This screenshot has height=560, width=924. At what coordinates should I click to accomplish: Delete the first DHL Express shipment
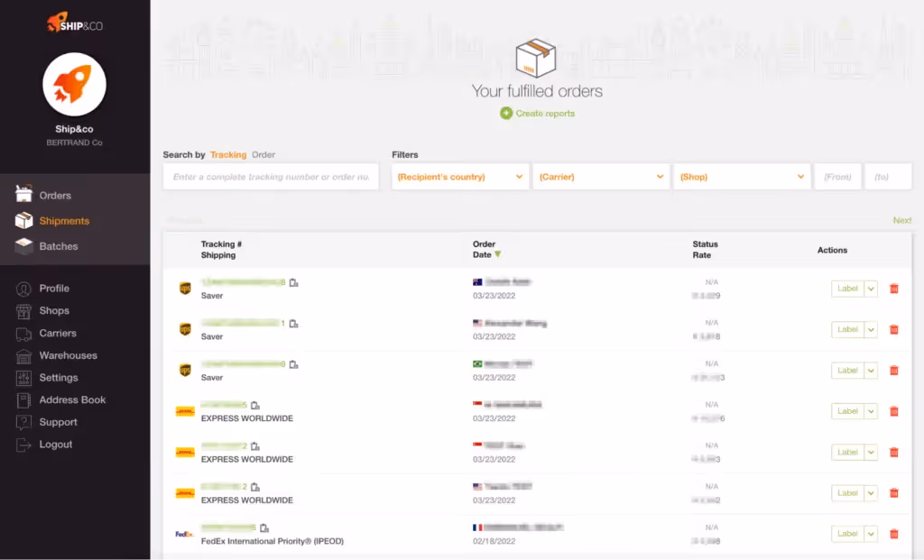(x=894, y=411)
